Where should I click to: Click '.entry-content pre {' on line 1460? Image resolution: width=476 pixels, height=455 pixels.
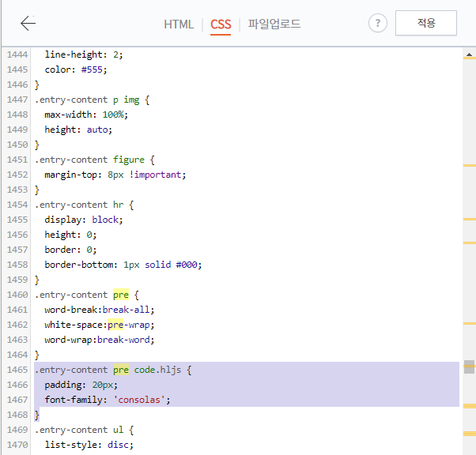pos(87,295)
